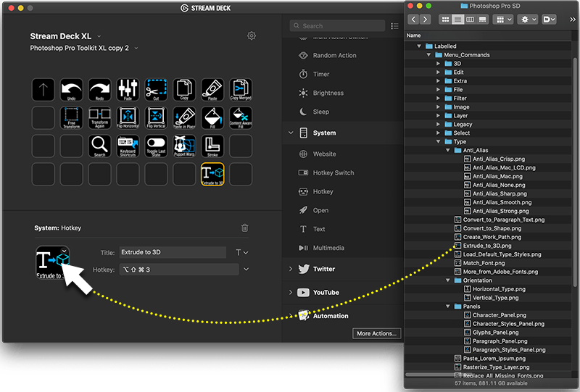This screenshot has height=392, width=580.
Task: Click the Copy key icon
Action: click(184, 90)
